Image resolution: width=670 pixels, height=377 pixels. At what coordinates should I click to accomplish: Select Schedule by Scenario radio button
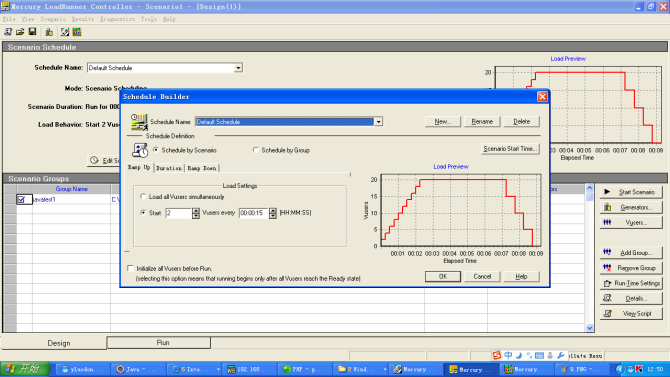156,150
